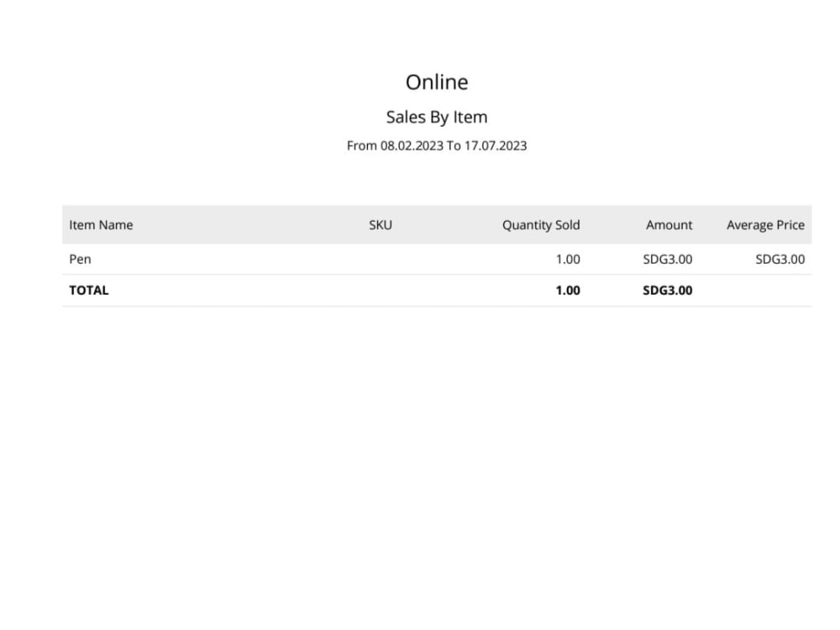This screenshot has height=630, width=840.
Task: Click the Online report title
Action: (x=437, y=82)
